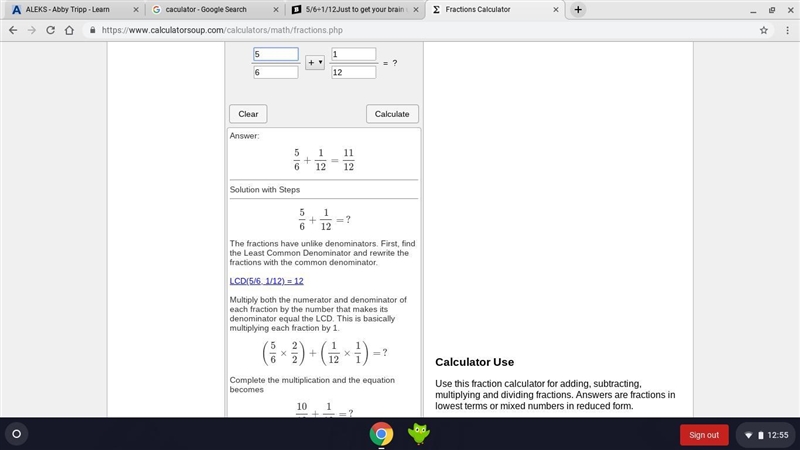Click the browser forward arrow

(32, 30)
